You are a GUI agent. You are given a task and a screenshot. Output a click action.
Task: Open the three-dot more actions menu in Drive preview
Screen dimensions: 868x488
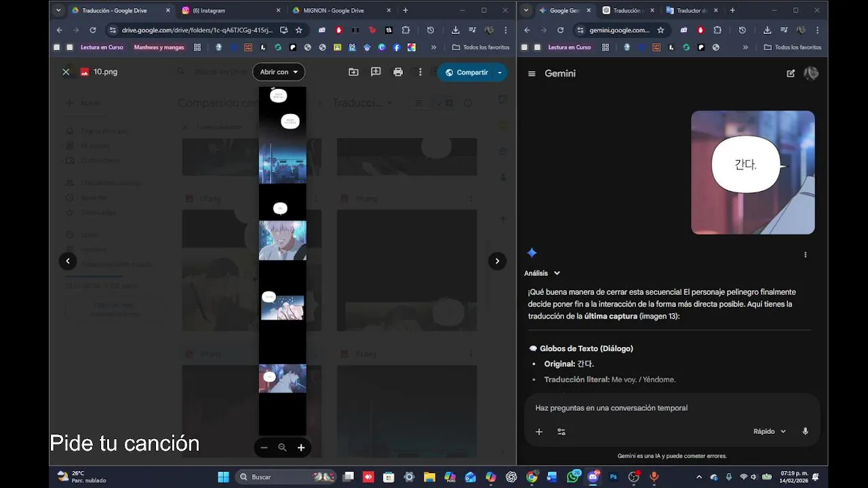point(420,72)
